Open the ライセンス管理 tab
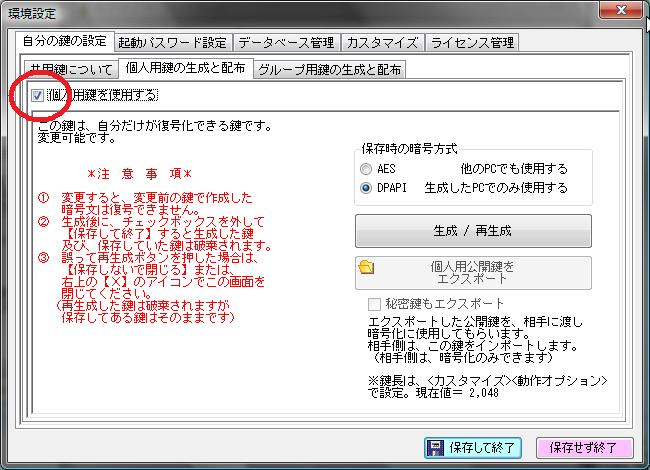The width and height of the screenshot is (650, 470). (472, 42)
